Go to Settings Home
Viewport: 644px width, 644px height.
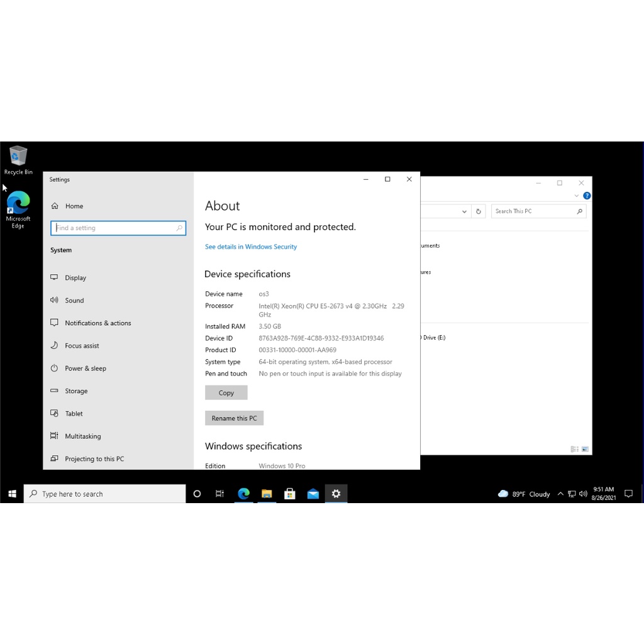coord(67,206)
